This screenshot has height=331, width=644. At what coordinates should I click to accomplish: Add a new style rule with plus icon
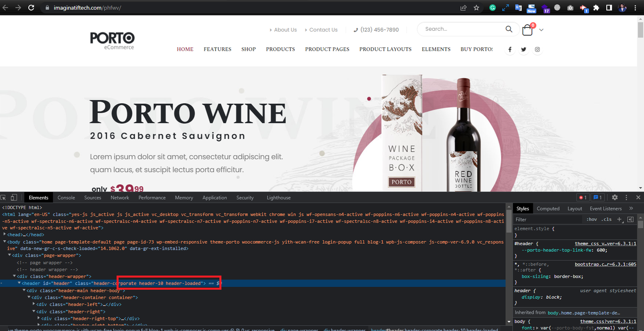tap(619, 219)
